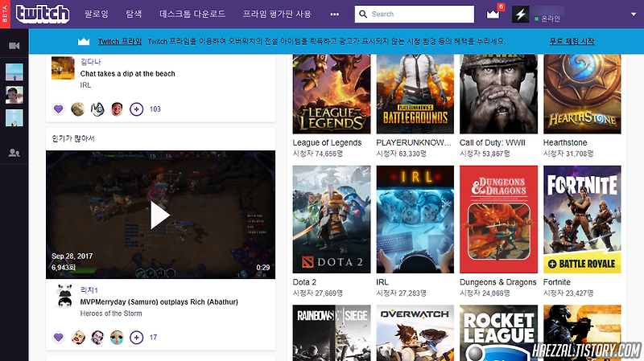Open the second followed channel avatar in sidebar
Image resolution: width=644 pixels, height=361 pixels.
(x=14, y=95)
